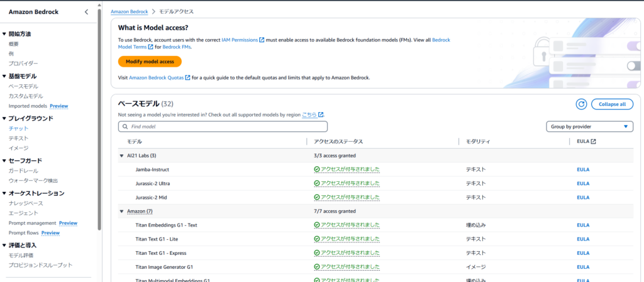Open the Group by provider dropdown
The image size is (644, 282).
point(589,127)
